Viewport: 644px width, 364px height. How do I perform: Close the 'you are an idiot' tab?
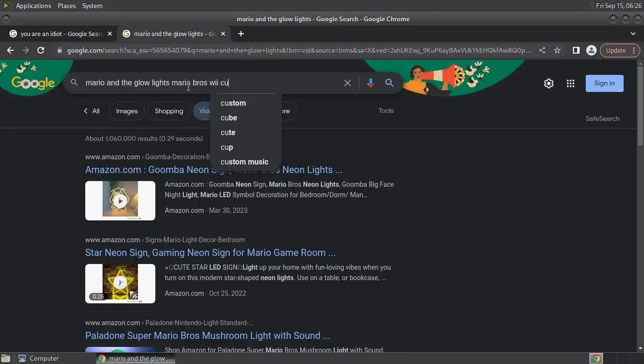(x=110, y=34)
